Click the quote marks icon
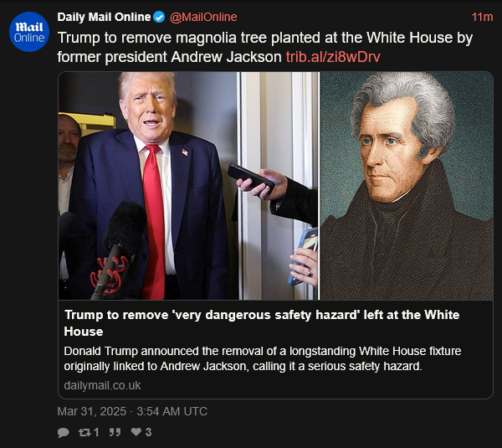This screenshot has width=502, height=448. click(115, 432)
